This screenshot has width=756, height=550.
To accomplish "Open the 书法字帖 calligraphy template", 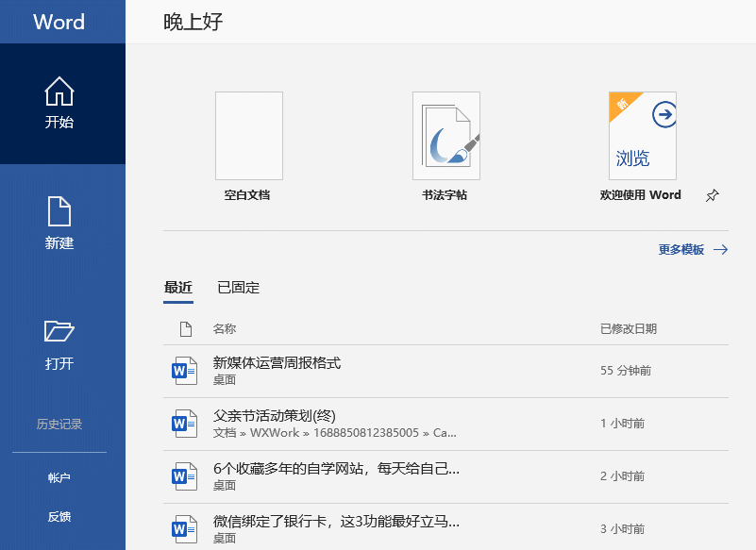I will pos(446,136).
